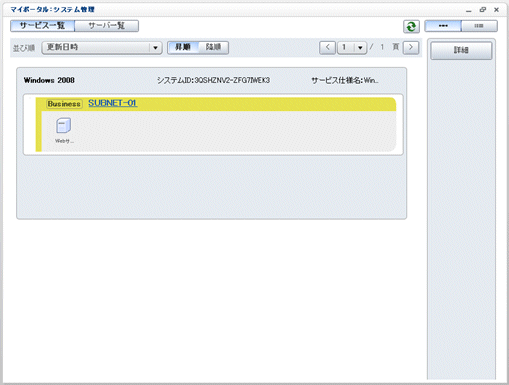Open the 更新日時 sort order dropdown
Viewport: 509px width, 385px height.
click(x=102, y=47)
